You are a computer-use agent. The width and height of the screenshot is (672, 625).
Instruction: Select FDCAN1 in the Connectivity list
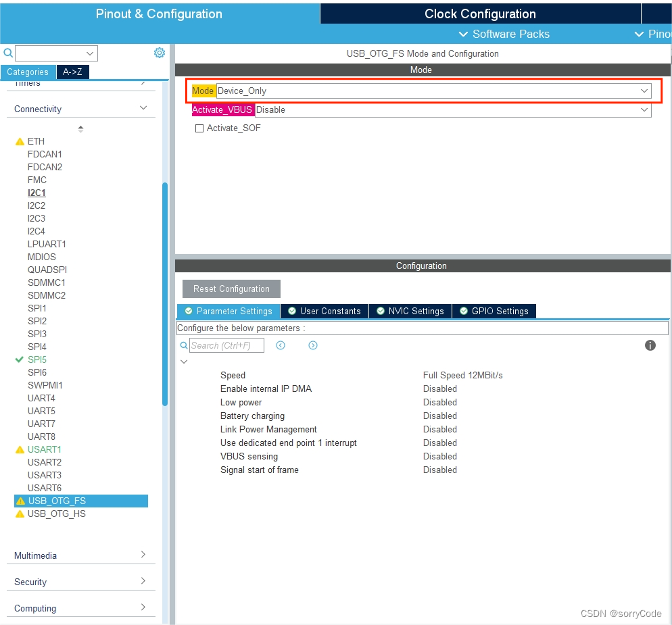point(45,154)
